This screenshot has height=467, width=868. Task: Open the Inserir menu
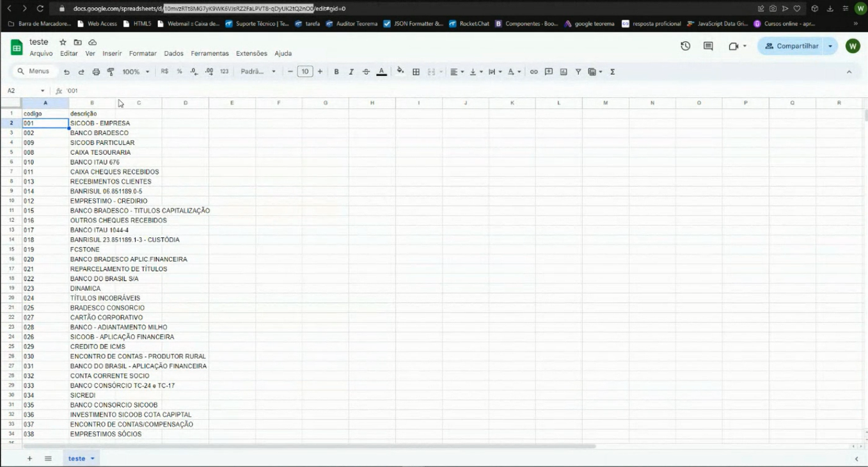(x=112, y=54)
